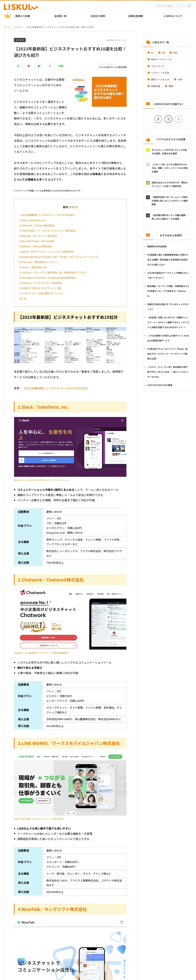This screenshot has width=196, height=980.
Task: Share the article via LINE button
Action: point(60,66)
